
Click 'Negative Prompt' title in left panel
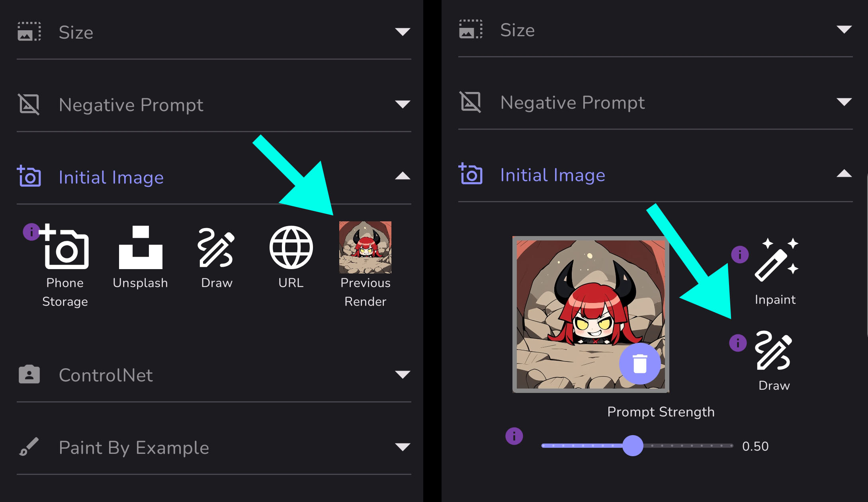[131, 105]
